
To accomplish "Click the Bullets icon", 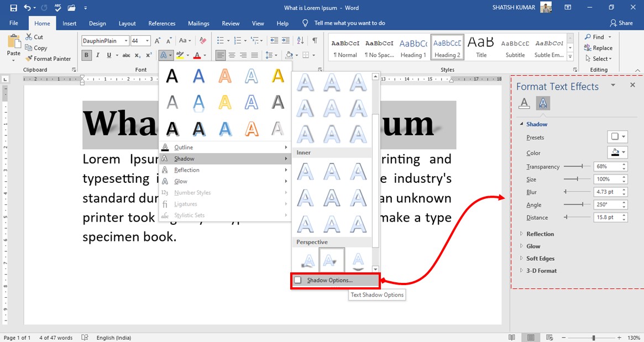I will (x=219, y=40).
